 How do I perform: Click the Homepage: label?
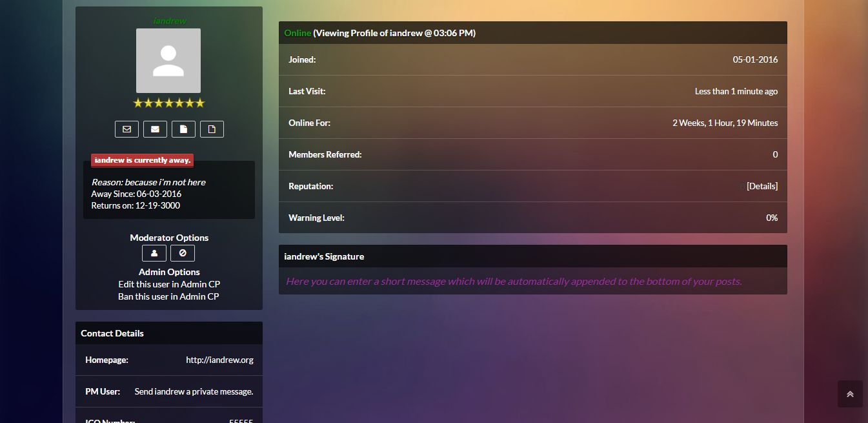pyautogui.click(x=106, y=360)
